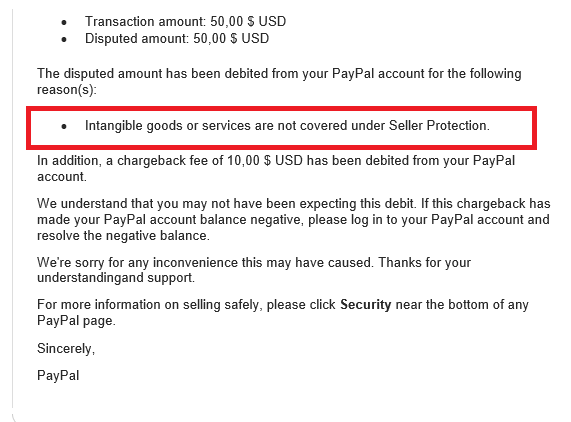Click the bullet dot before Transaction amount
571x422 pixels.
(64, 23)
